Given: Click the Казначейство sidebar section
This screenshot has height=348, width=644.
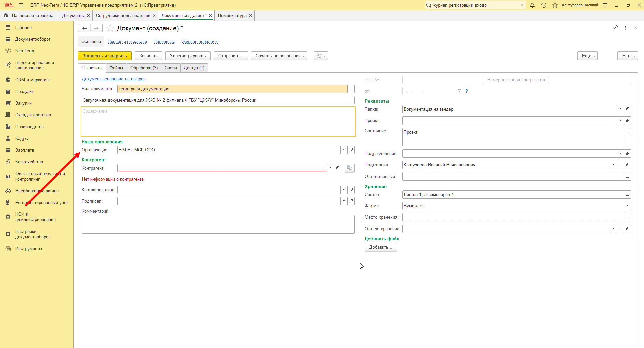Looking at the screenshot, I should coord(29,162).
